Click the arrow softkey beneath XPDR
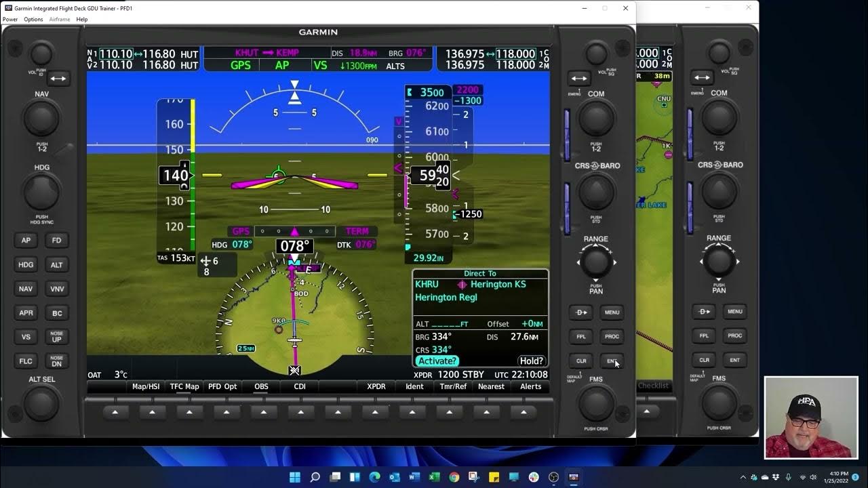The image size is (868, 488). (x=375, y=411)
